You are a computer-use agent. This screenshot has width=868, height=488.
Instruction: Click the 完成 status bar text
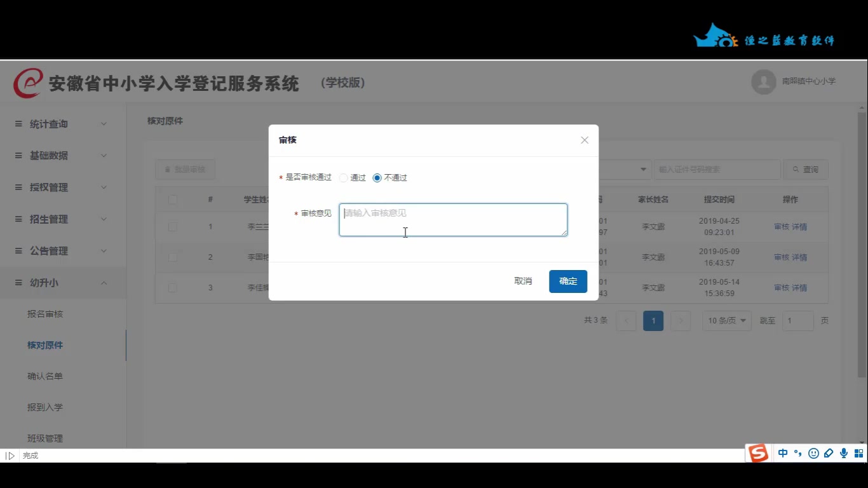click(31, 456)
